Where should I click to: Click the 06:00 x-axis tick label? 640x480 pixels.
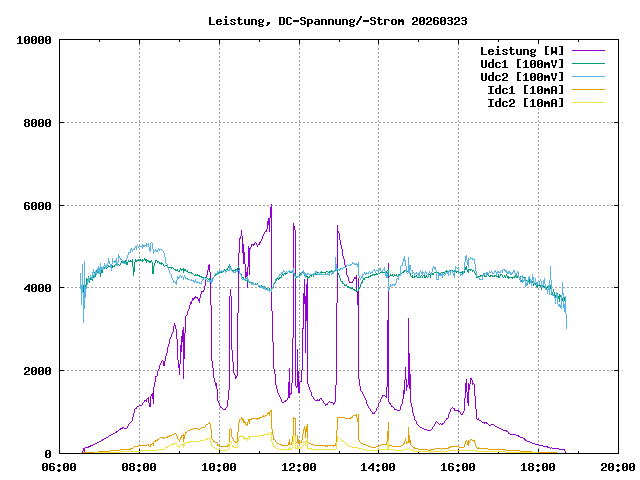pyautogui.click(x=59, y=467)
